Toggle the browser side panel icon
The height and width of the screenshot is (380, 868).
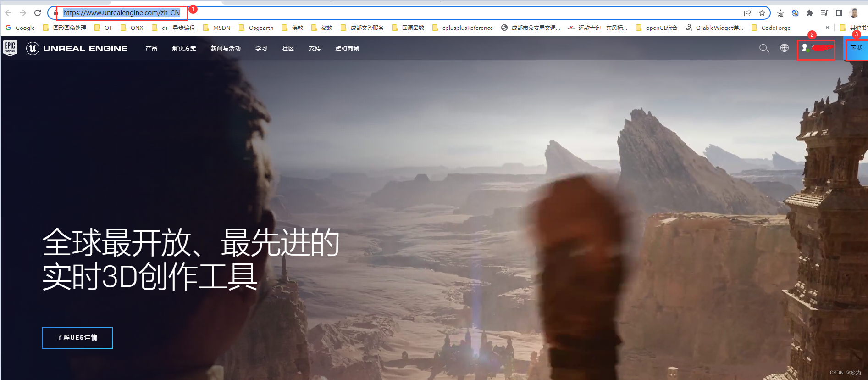click(839, 13)
